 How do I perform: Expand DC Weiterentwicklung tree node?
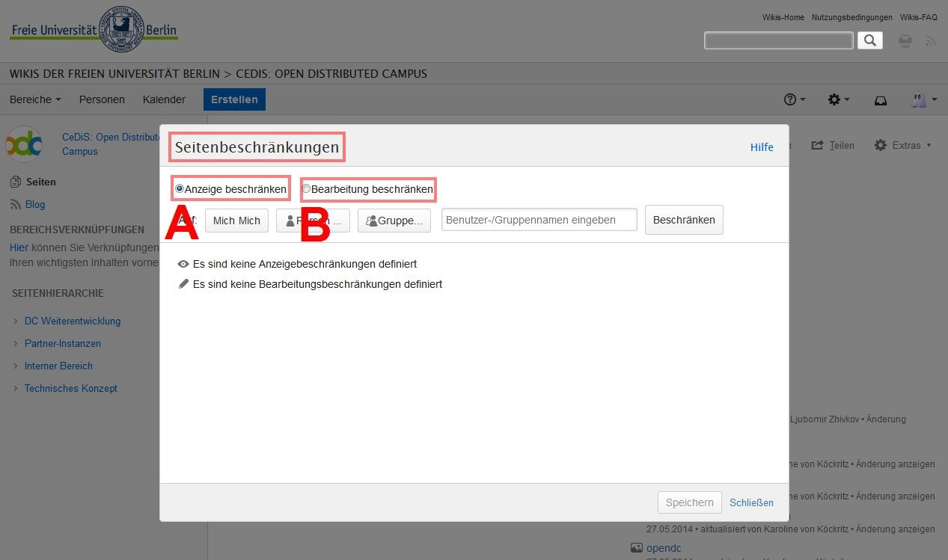(16, 321)
